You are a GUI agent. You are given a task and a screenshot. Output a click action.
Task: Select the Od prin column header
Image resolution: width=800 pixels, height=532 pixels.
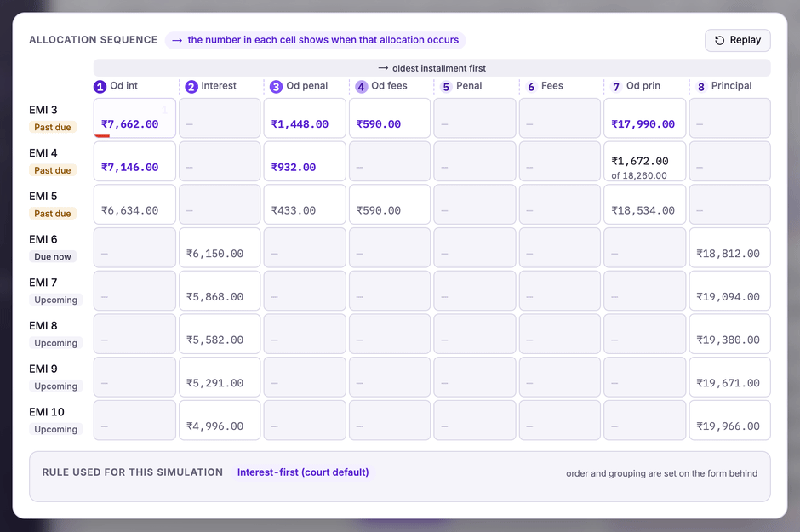tap(643, 86)
